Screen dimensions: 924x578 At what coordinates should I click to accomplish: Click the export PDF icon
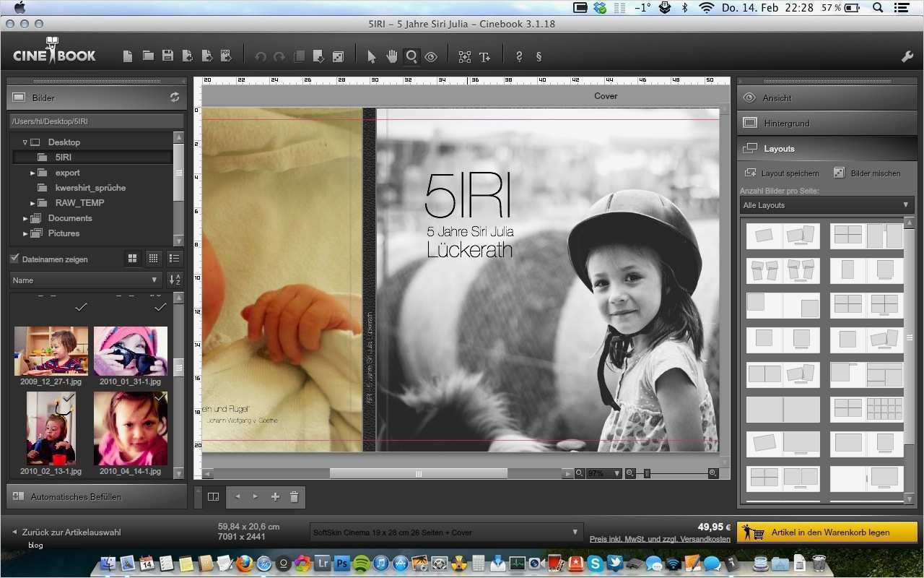226,56
